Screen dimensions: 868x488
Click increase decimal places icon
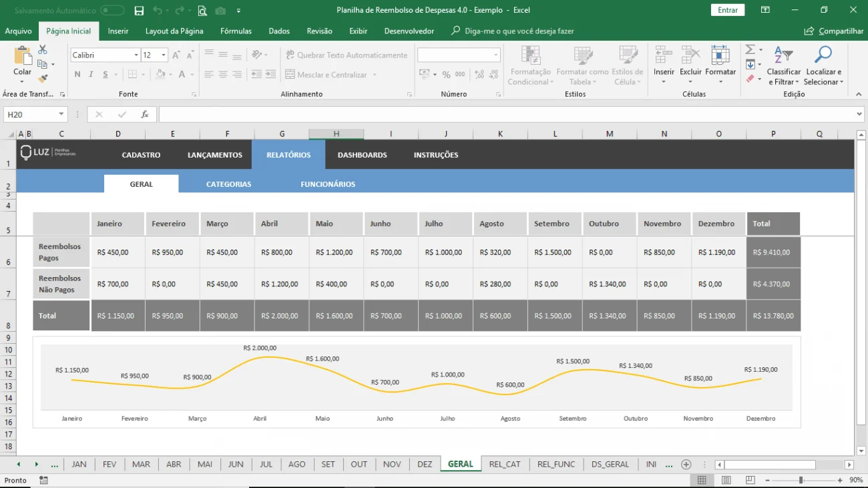pos(480,75)
